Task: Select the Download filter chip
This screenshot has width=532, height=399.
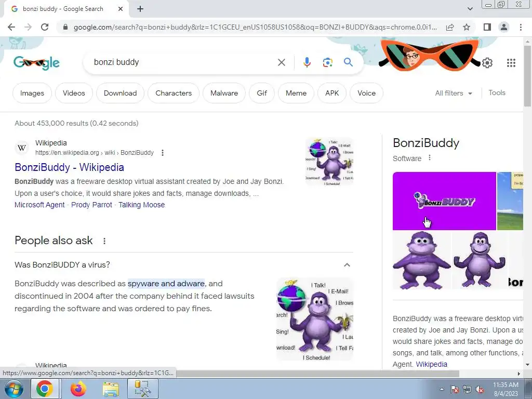Action: point(120,93)
